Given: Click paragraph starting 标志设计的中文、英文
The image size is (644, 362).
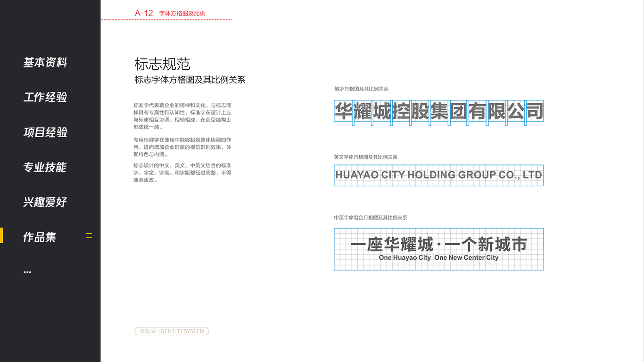Looking at the screenshot, I should coord(182,173).
